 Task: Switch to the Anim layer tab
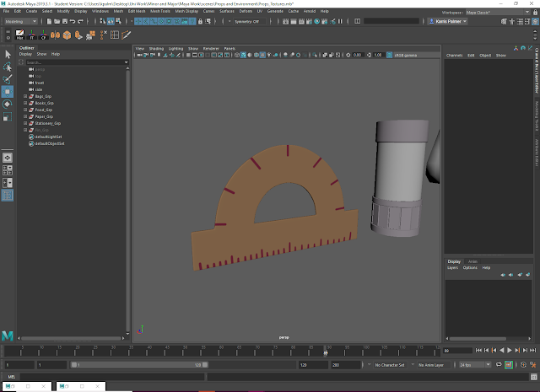point(472,261)
